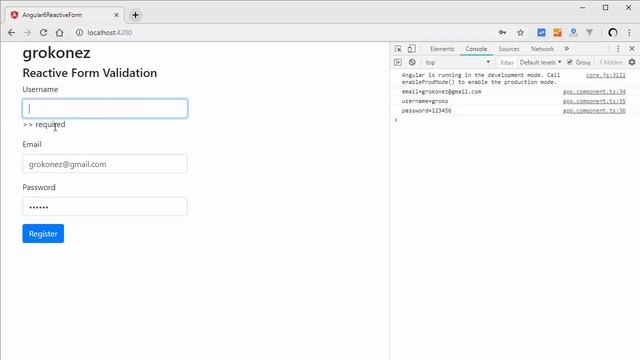The height and width of the screenshot is (360, 640).
Task: Open console settings gear
Action: [632, 62]
